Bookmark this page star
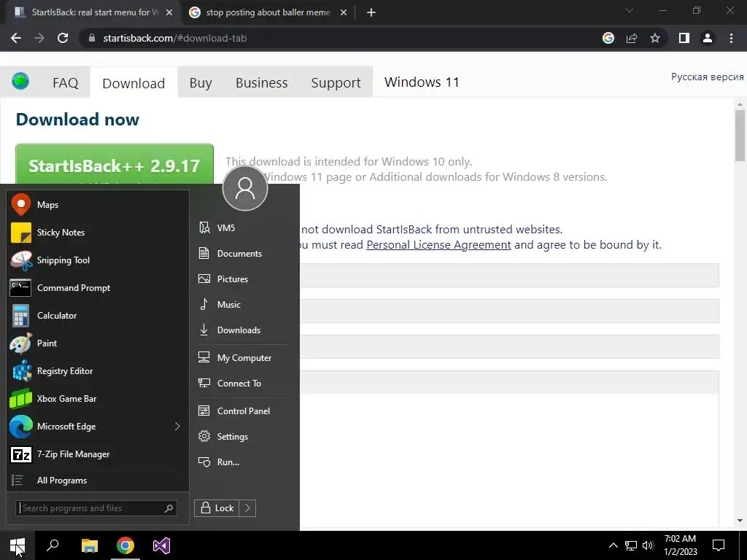747x560 pixels. click(x=655, y=38)
